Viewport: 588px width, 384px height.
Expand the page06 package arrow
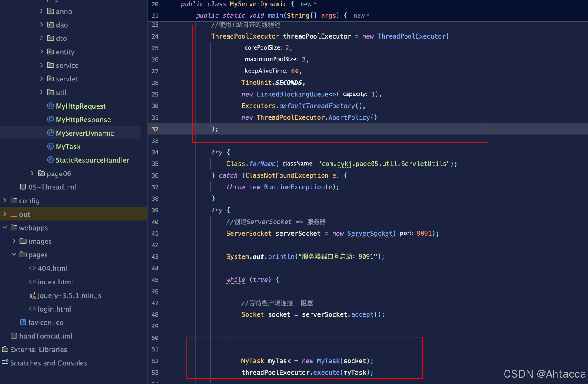point(32,173)
